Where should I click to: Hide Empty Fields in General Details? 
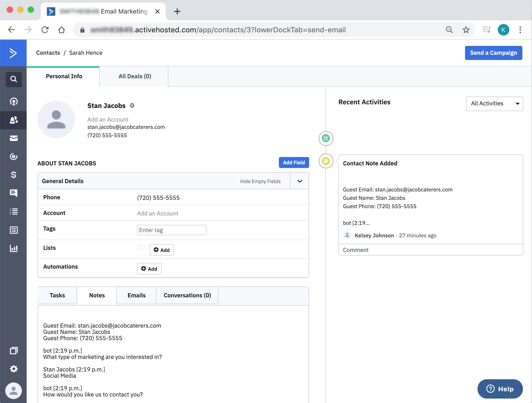click(260, 181)
